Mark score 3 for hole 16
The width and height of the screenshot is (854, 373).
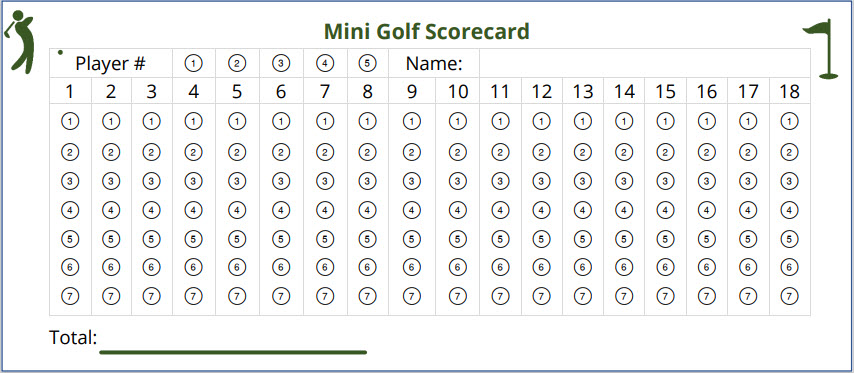(706, 180)
